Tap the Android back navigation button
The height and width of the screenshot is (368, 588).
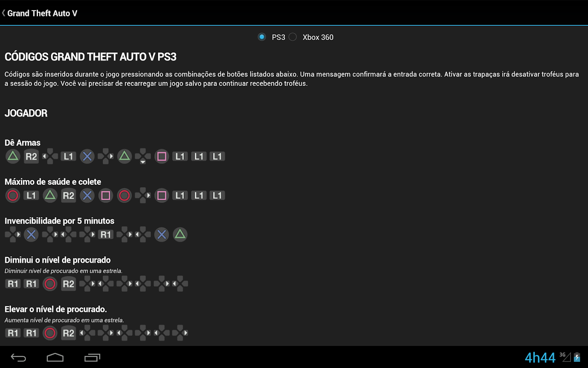point(18,358)
